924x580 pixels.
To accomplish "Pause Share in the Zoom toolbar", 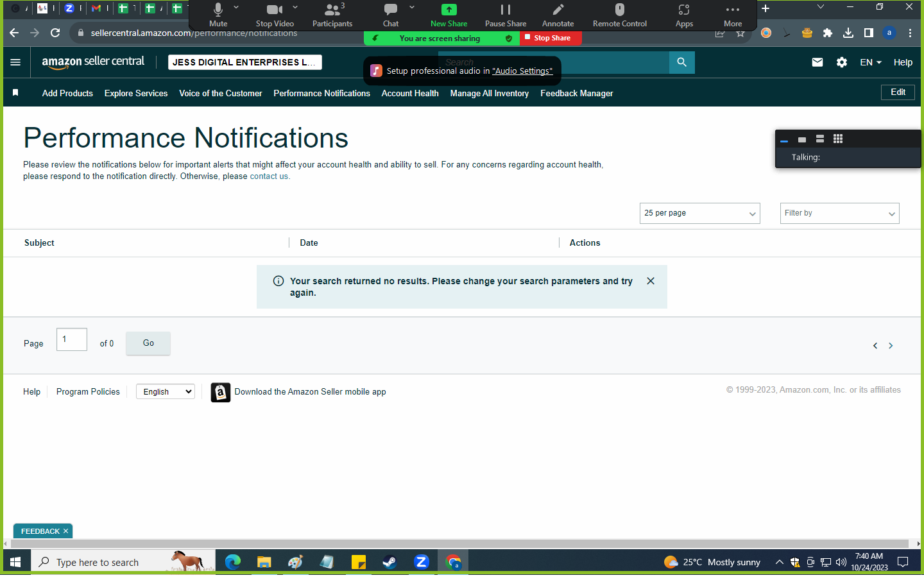I will [x=506, y=15].
